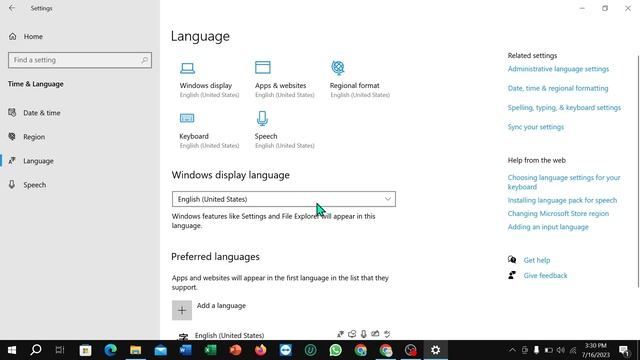The width and height of the screenshot is (640, 360).
Task: Click the Settings page vertical scrollbar
Action: [x=638, y=171]
